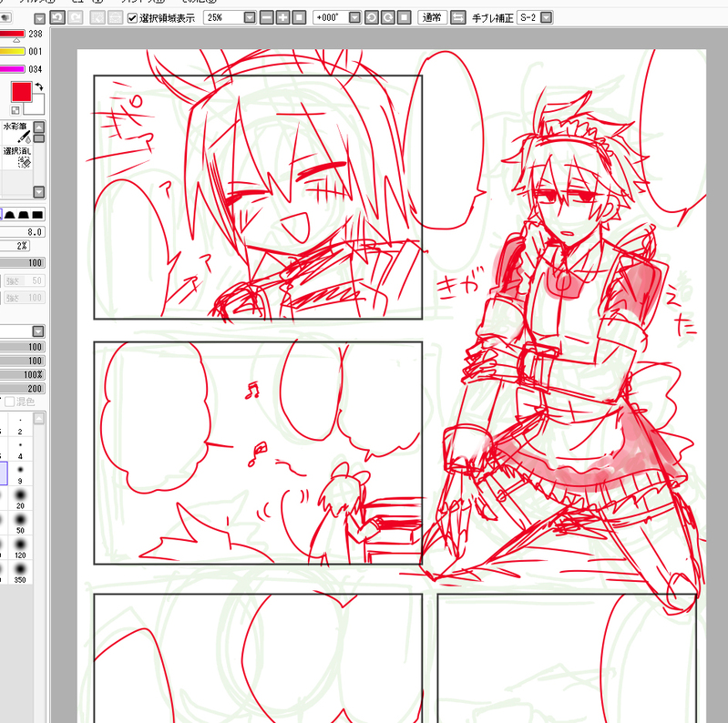
Task: Open the S-2 stabilizer dropdown
Action: click(x=547, y=17)
